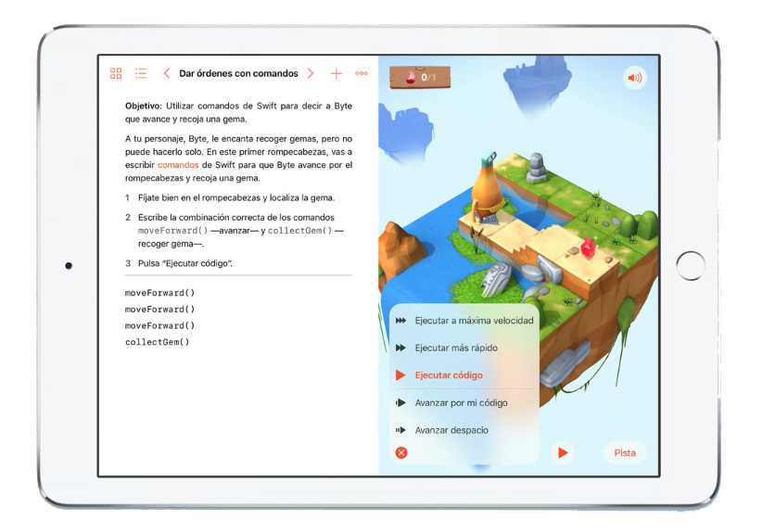
Task: Tap double arrow faster-run icon
Action: click(x=401, y=348)
